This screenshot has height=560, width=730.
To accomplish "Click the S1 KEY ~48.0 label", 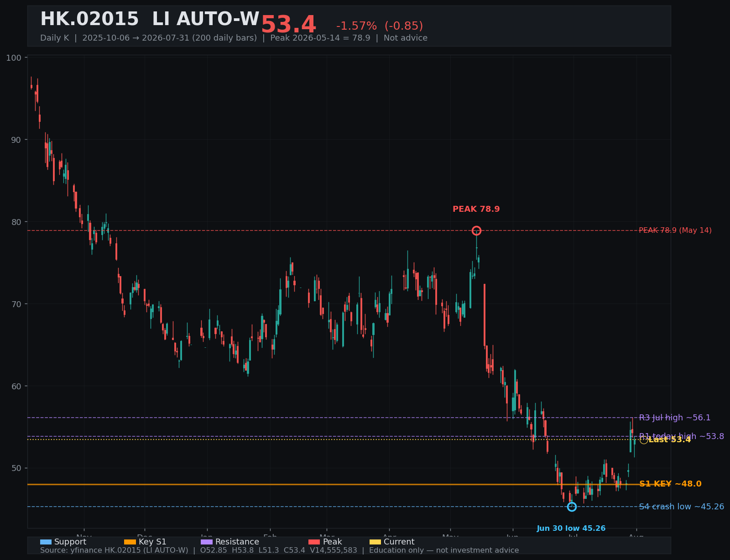I will pos(670,484).
